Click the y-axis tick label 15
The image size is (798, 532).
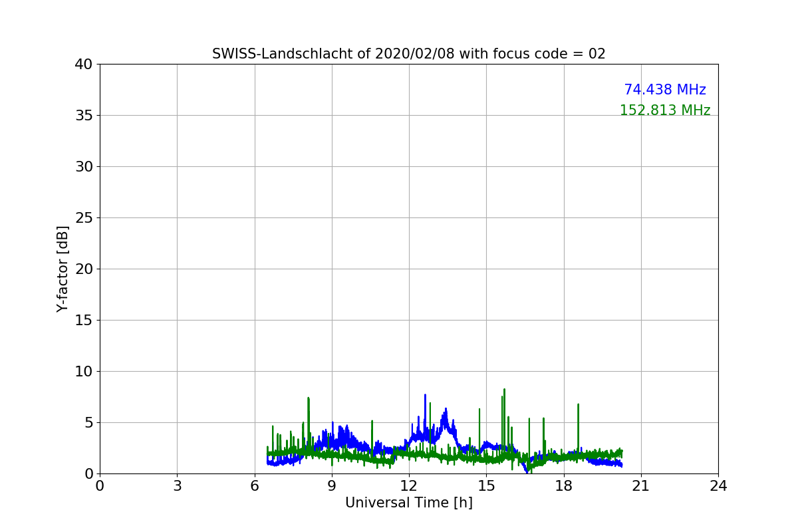tap(84, 321)
